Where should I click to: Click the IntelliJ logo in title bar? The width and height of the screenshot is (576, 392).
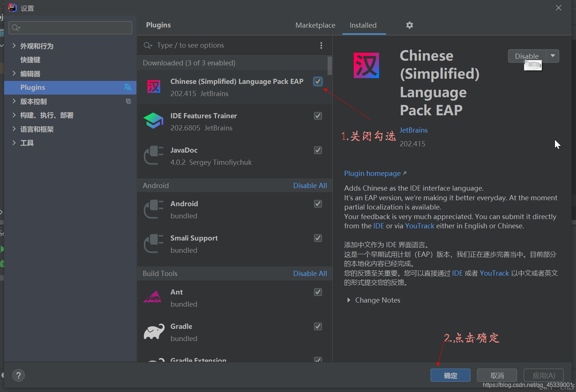click(12, 8)
